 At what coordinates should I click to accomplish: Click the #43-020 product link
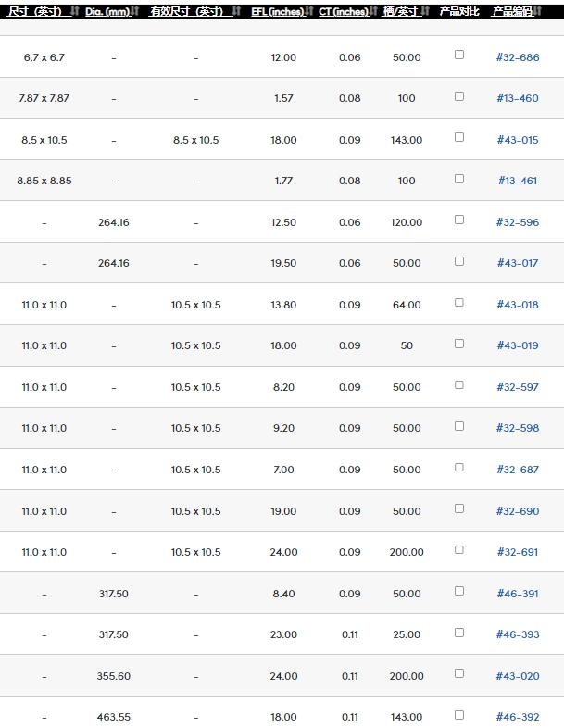518,676
